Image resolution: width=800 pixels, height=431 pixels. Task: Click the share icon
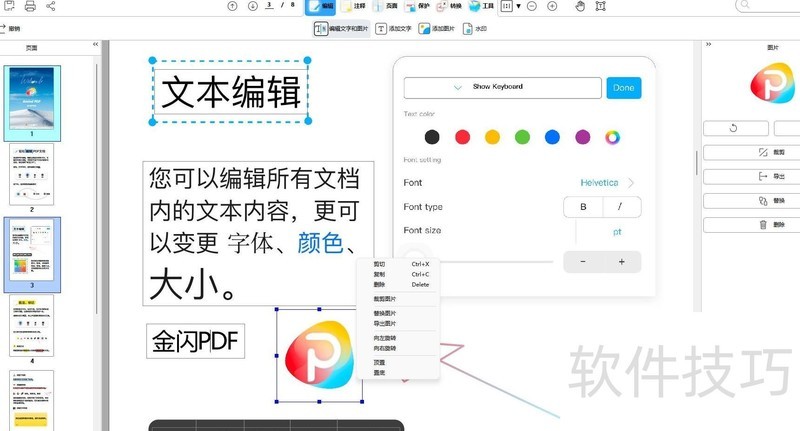tap(51, 6)
